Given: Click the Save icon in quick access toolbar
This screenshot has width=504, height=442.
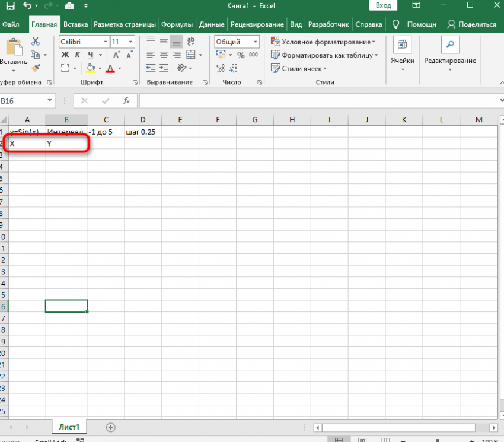Looking at the screenshot, I should point(10,6).
